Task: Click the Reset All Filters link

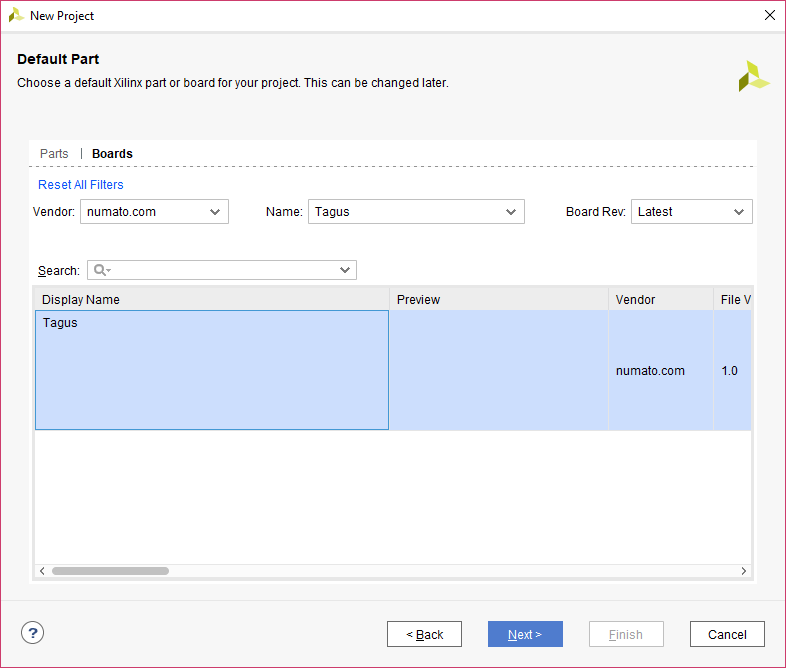Action: coord(81,185)
